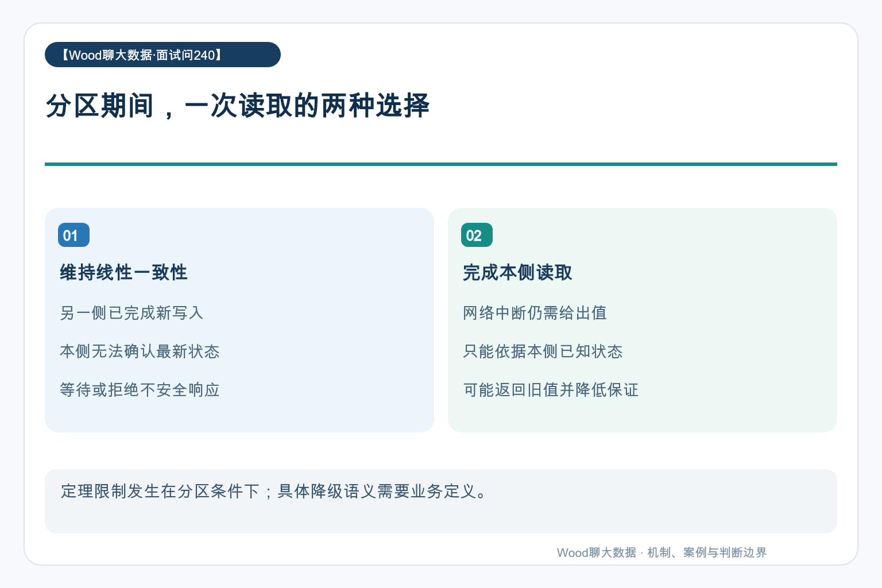Image resolution: width=882 pixels, height=588 pixels.
Task: Click the line 本侧无法确认最新状态
Action: click(x=140, y=351)
